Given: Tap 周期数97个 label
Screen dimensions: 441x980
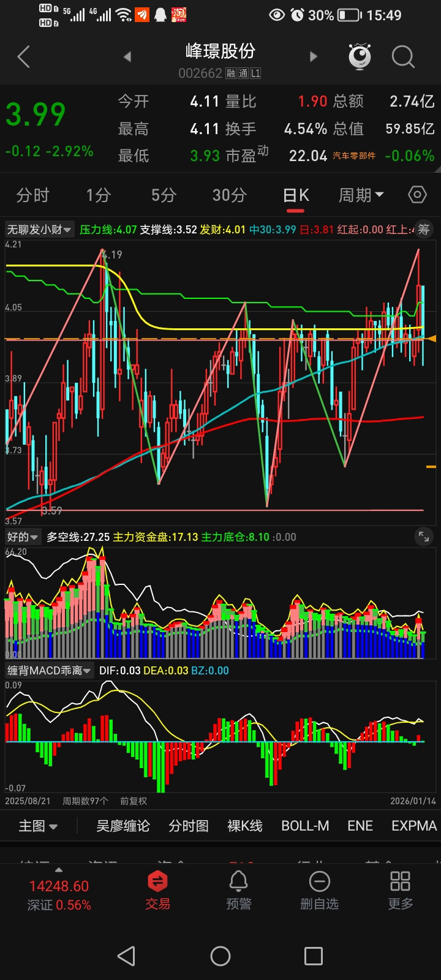Looking at the screenshot, I should coord(85,801).
